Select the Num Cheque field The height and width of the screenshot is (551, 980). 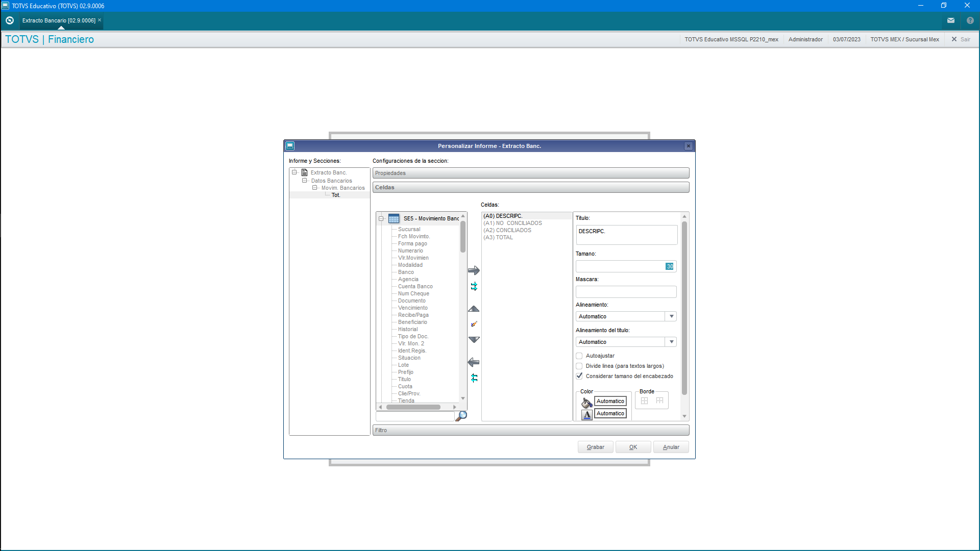click(413, 293)
